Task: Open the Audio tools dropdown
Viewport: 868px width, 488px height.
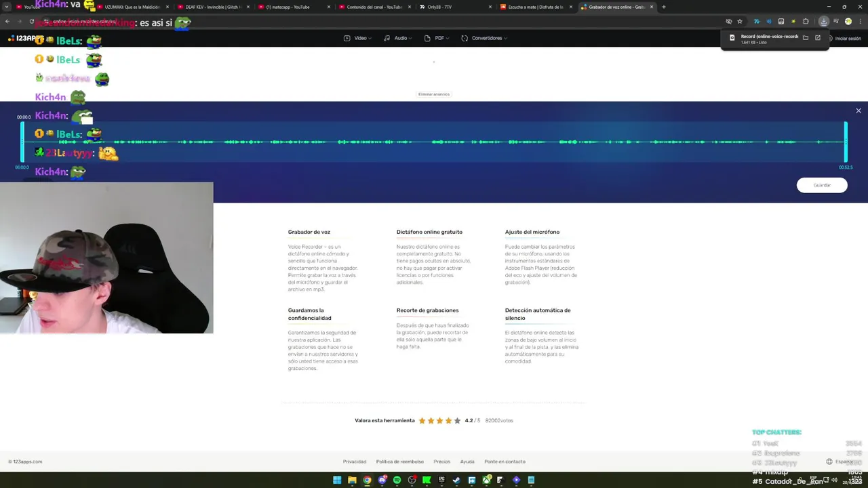Action: click(398, 38)
